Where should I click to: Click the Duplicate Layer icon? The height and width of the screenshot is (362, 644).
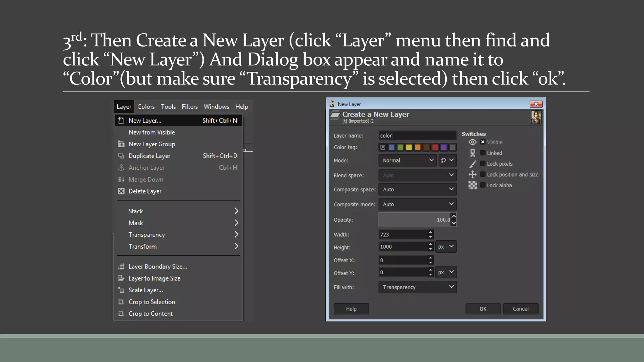pos(121,156)
